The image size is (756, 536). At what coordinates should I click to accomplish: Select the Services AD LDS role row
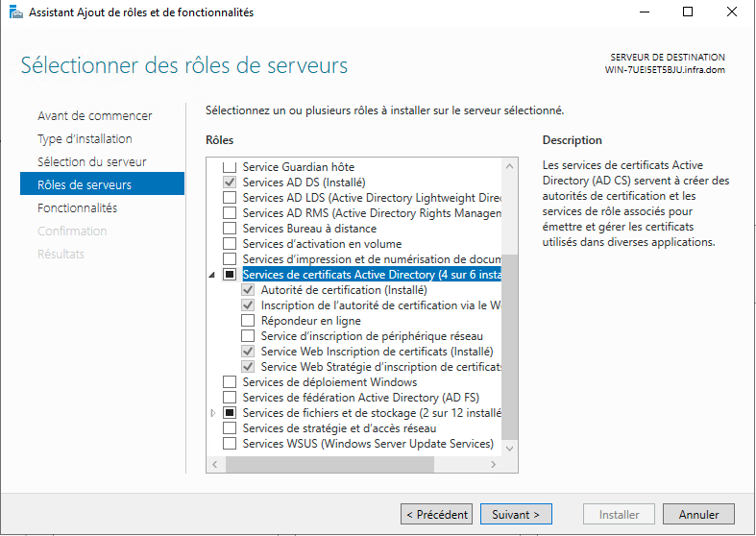coord(370,198)
